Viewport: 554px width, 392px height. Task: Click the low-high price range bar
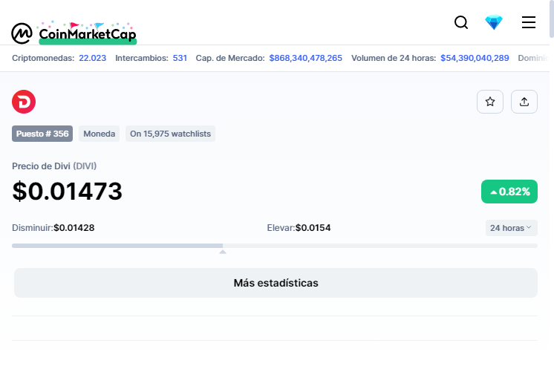tap(275, 246)
